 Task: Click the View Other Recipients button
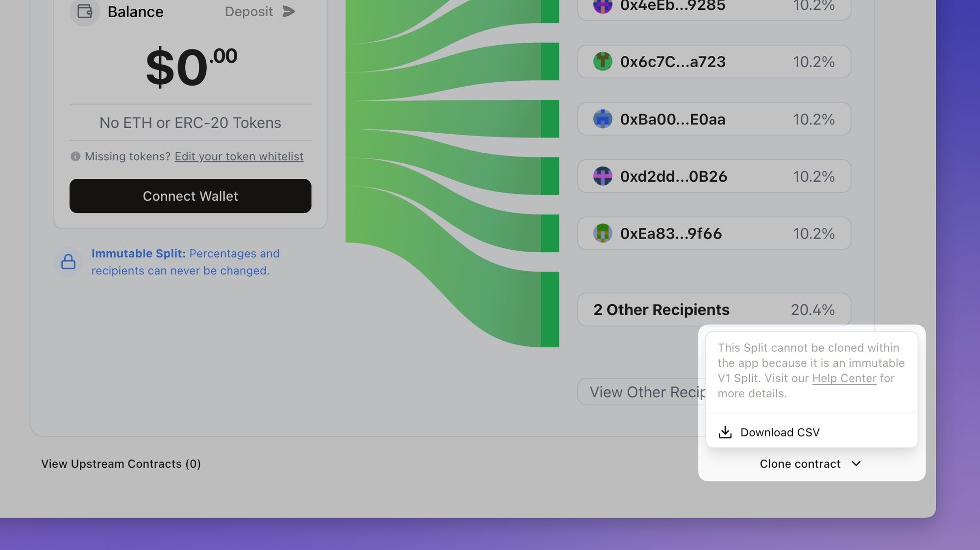click(x=642, y=392)
